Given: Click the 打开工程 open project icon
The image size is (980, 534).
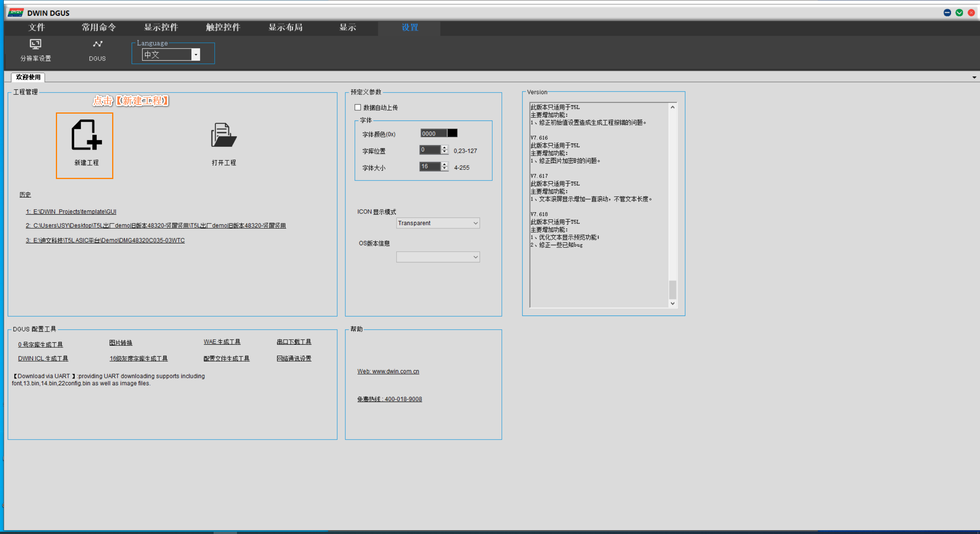Looking at the screenshot, I should [224, 135].
